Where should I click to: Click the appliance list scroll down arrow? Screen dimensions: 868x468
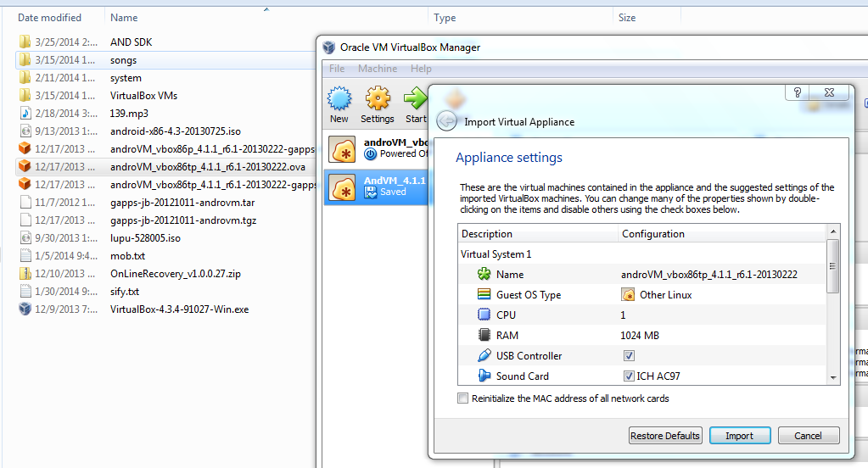[x=832, y=378]
